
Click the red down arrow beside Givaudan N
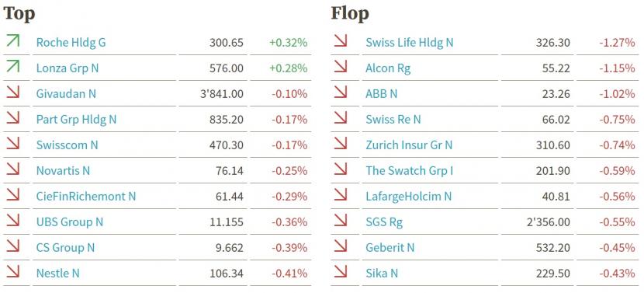point(13,92)
